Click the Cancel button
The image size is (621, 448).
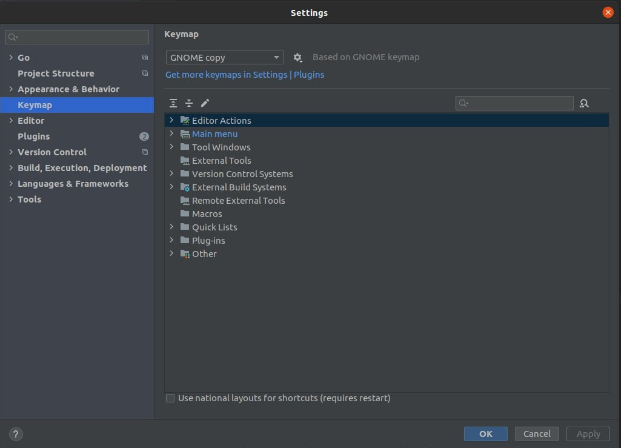537,433
